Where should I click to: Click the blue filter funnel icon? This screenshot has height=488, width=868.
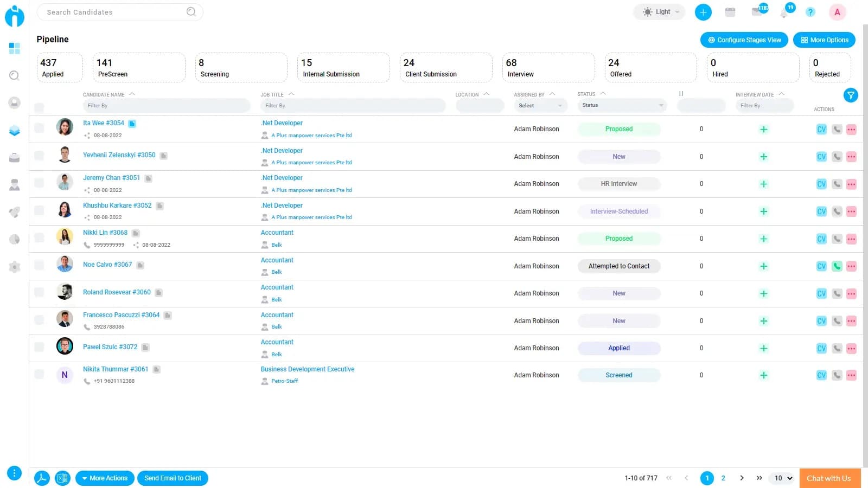point(850,95)
